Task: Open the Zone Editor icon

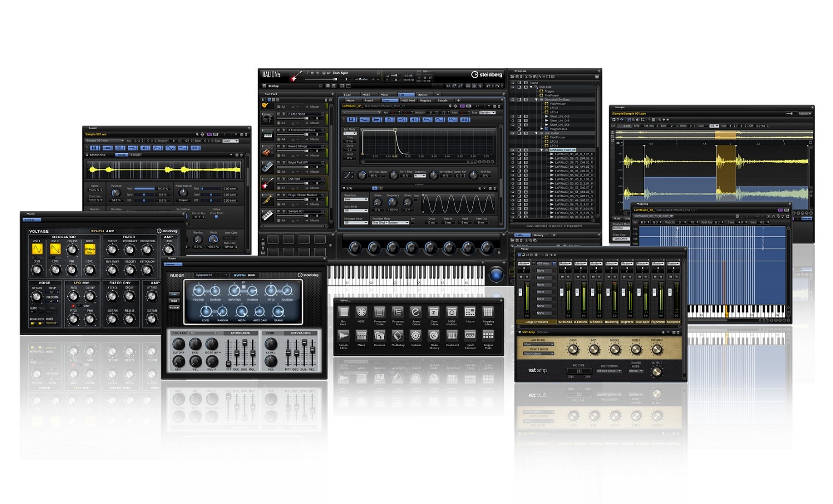Action: coord(434,312)
